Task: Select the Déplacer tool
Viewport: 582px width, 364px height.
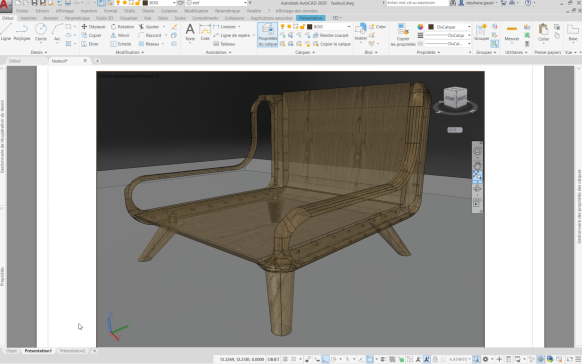Action: pyautogui.click(x=94, y=27)
